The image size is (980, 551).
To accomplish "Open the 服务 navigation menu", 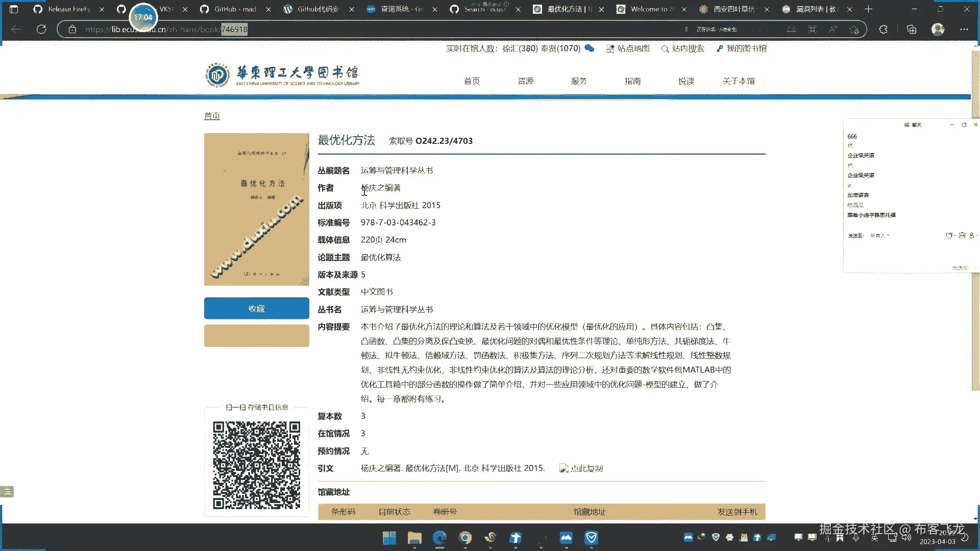I will click(x=579, y=81).
